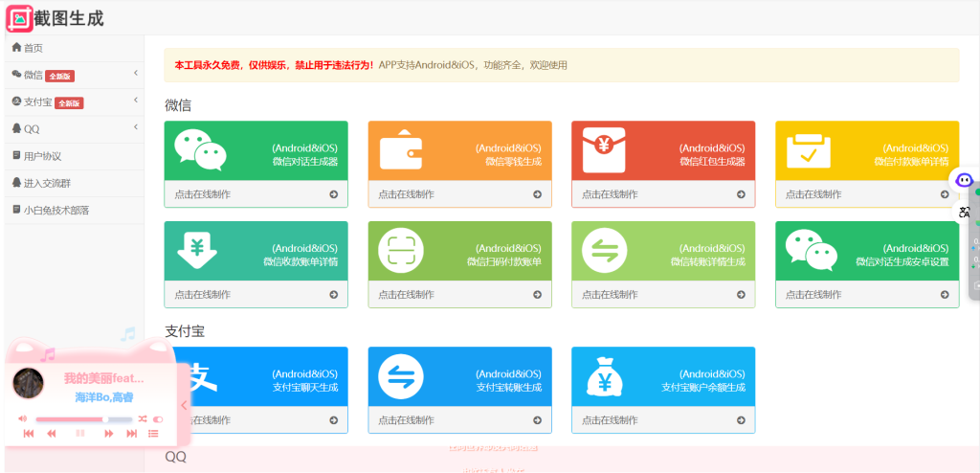This screenshot has height=473, width=980.
Task: Open the 首页 sidebar item
Action: click(x=75, y=48)
